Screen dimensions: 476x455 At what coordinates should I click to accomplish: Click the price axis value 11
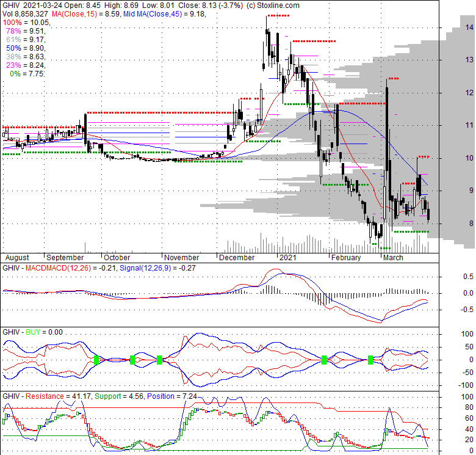469,125
